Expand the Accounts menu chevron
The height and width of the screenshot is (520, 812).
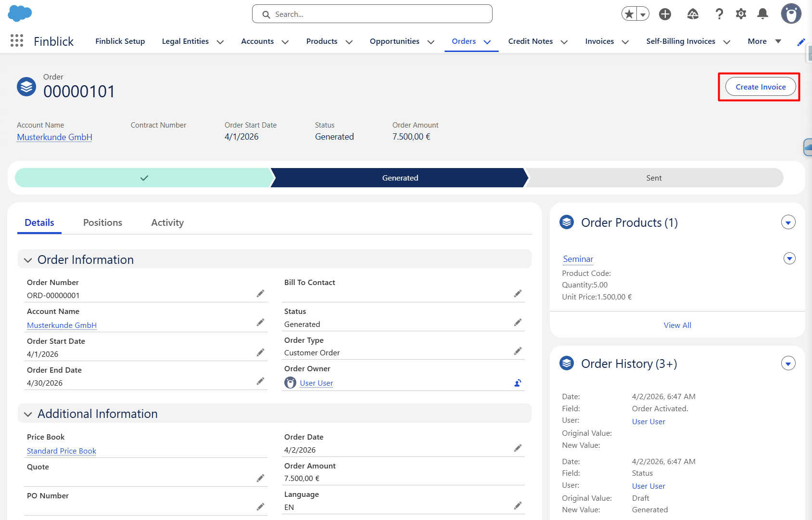pos(285,42)
